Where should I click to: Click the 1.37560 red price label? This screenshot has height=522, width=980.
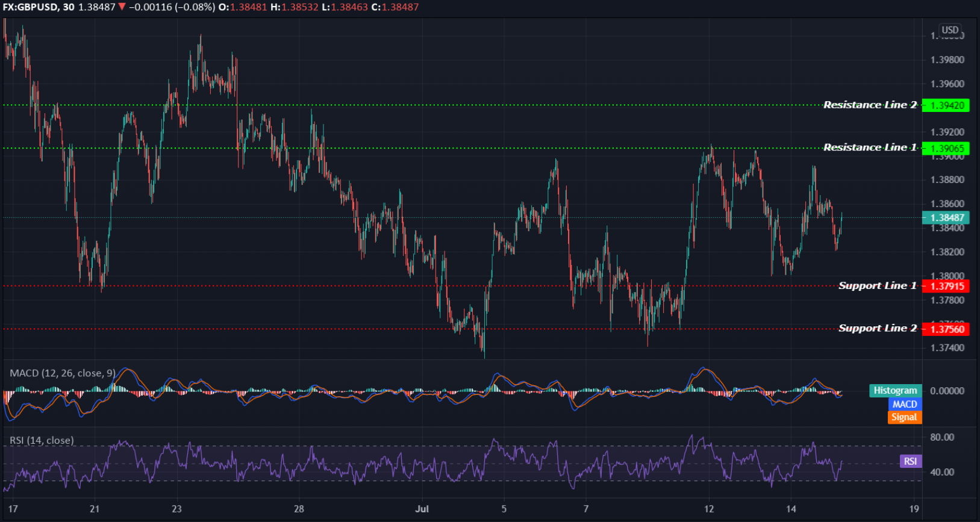[x=946, y=329]
